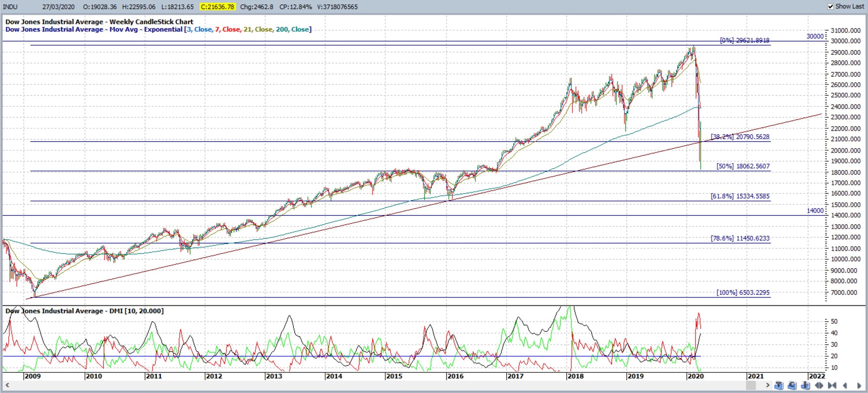Click the DMI axis value 10
The width and height of the screenshot is (868, 393).
(834, 368)
